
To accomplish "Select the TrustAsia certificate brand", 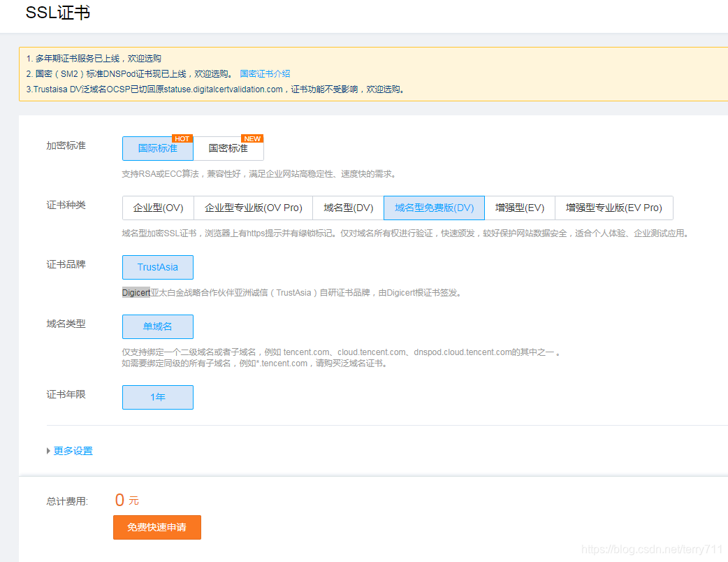I will click(x=157, y=267).
